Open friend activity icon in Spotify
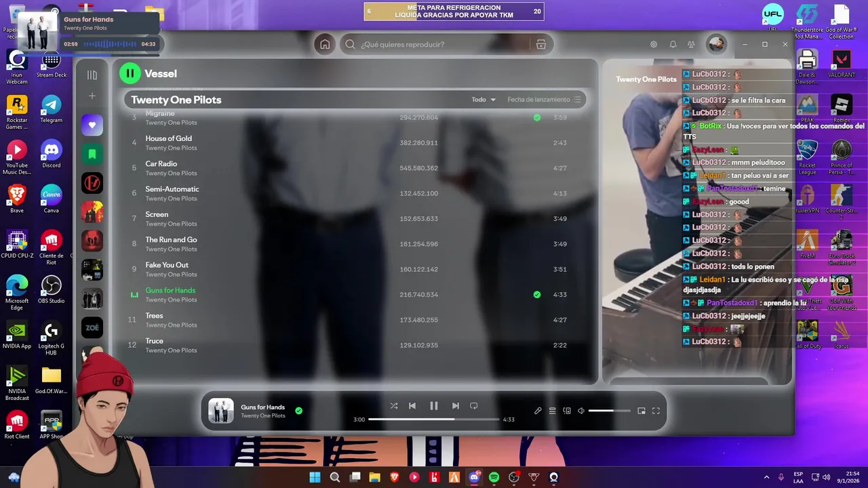This screenshot has height=488, width=868. point(691,44)
